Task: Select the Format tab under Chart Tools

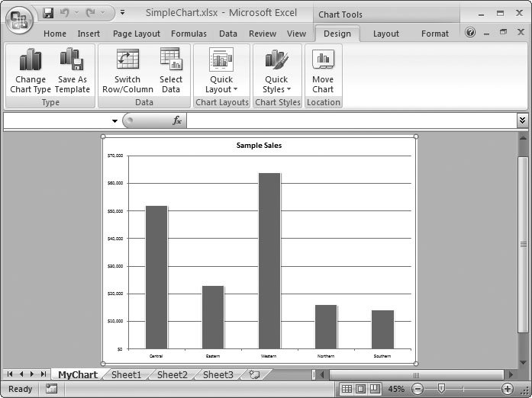Action: coord(435,34)
